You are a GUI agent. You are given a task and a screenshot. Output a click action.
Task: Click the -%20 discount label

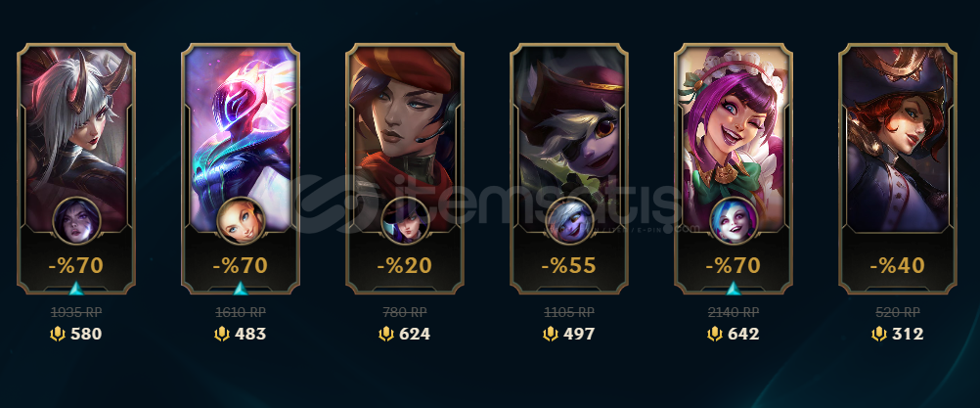point(405,265)
